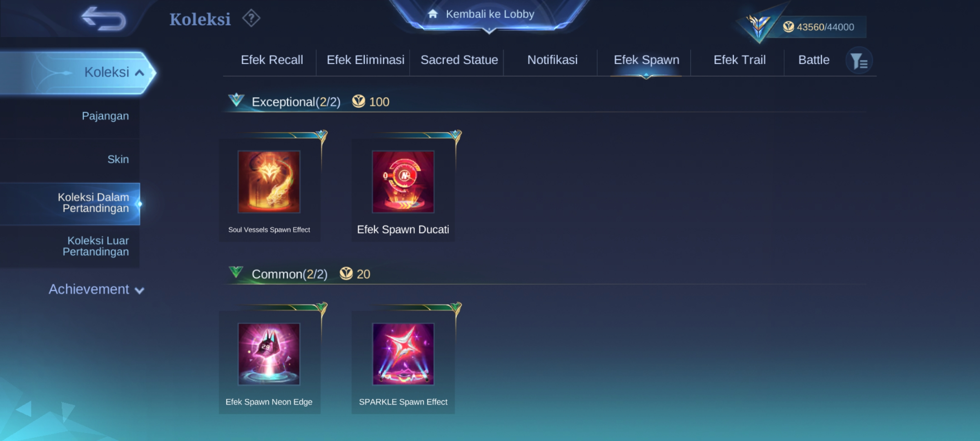Switch to the Efek Recall tab

coord(272,60)
